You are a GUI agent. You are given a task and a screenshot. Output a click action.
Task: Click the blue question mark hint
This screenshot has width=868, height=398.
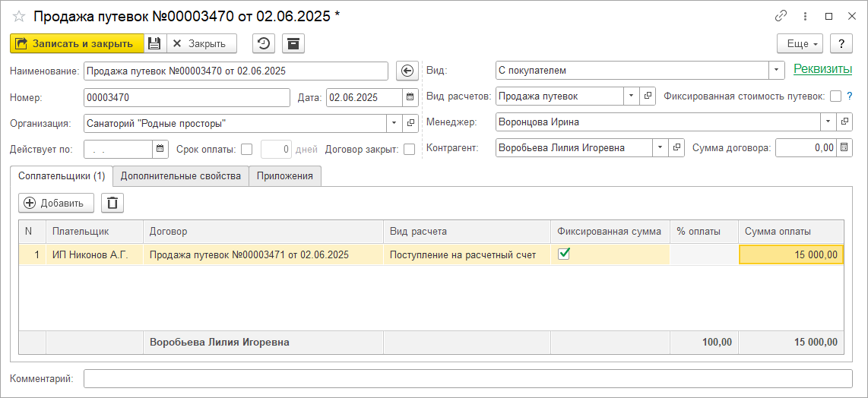849,96
